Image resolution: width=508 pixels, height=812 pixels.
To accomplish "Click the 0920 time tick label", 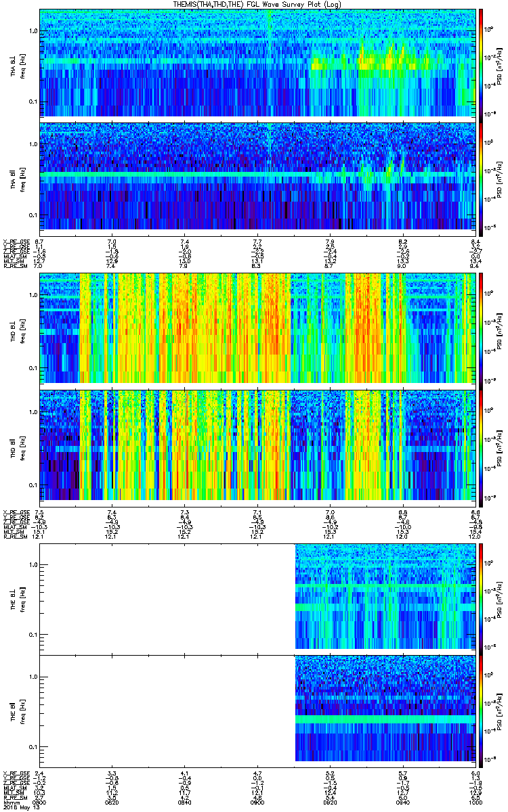I will (x=330, y=803).
